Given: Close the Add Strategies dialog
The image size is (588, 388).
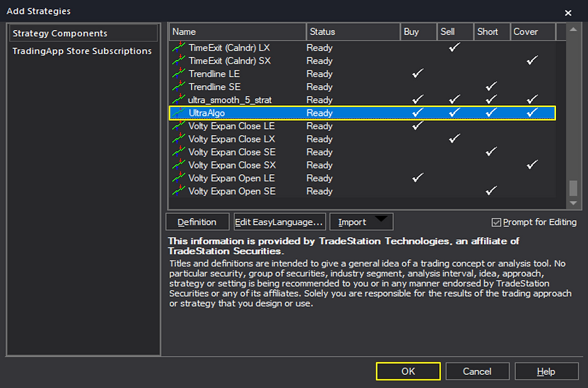Looking at the screenshot, I should point(568,13).
